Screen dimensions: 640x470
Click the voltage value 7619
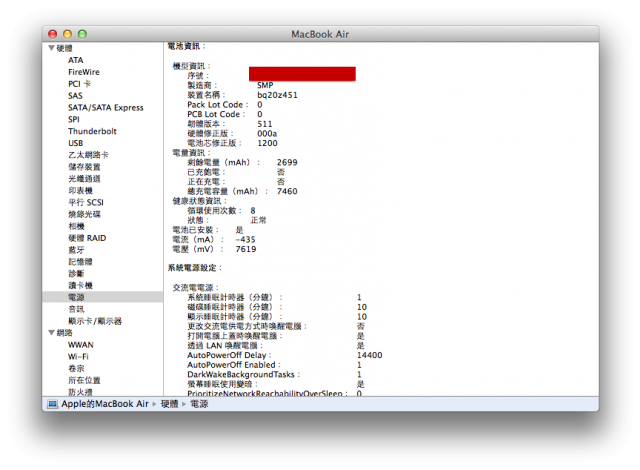[x=246, y=249]
